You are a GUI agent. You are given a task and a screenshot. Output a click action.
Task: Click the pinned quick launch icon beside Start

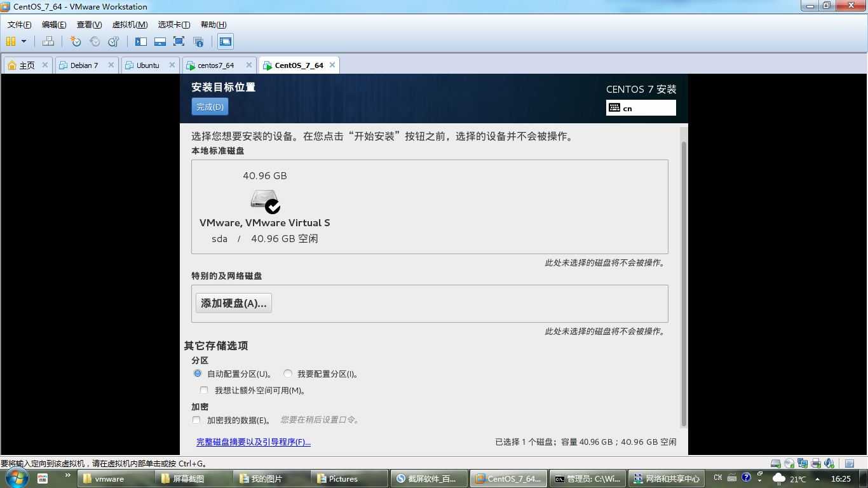click(43, 478)
